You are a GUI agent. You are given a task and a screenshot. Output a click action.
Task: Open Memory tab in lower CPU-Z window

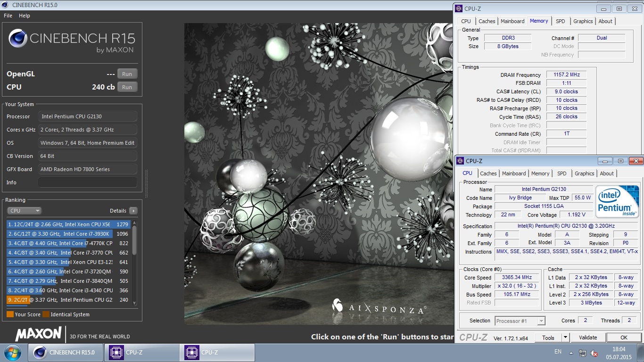pos(540,173)
